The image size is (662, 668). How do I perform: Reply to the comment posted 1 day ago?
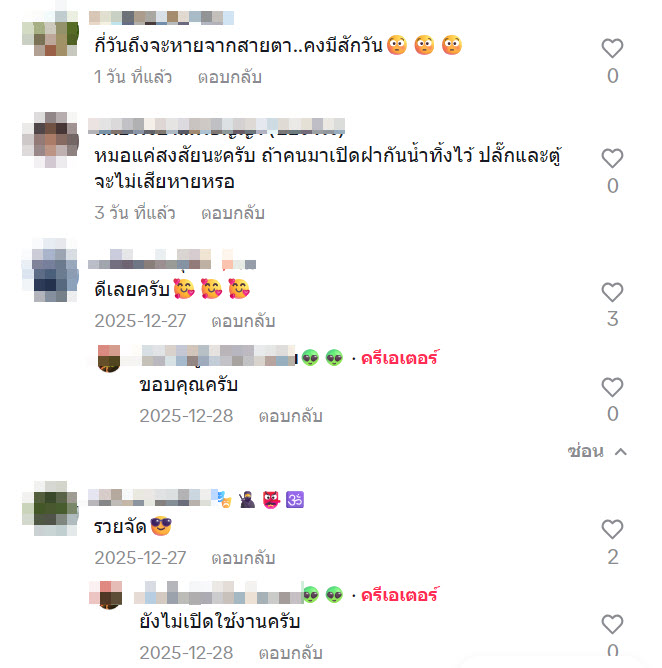coord(230,77)
